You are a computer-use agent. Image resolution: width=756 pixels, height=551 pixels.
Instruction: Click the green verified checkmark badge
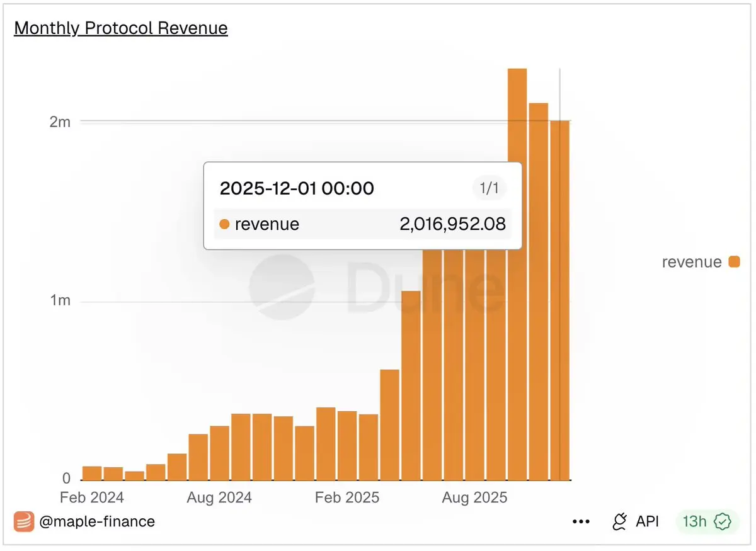[722, 521]
